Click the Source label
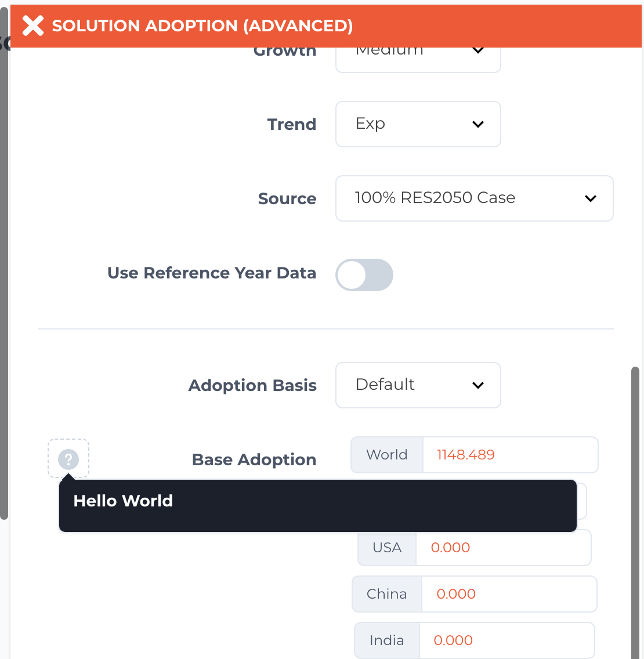This screenshot has height=659, width=644. pyautogui.click(x=287, y=198)
